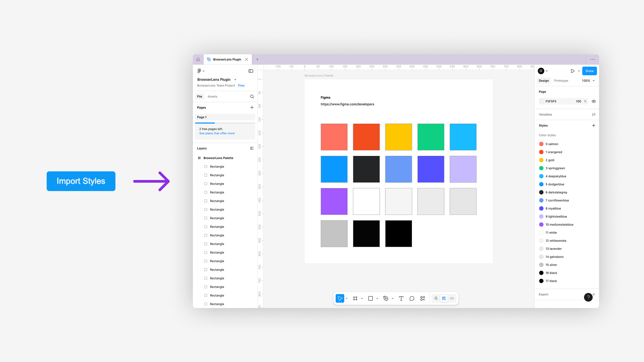This screenshot has width=644, height=362.
Task: Toggle page background visibility eye icon
Action: pos(594,101)
